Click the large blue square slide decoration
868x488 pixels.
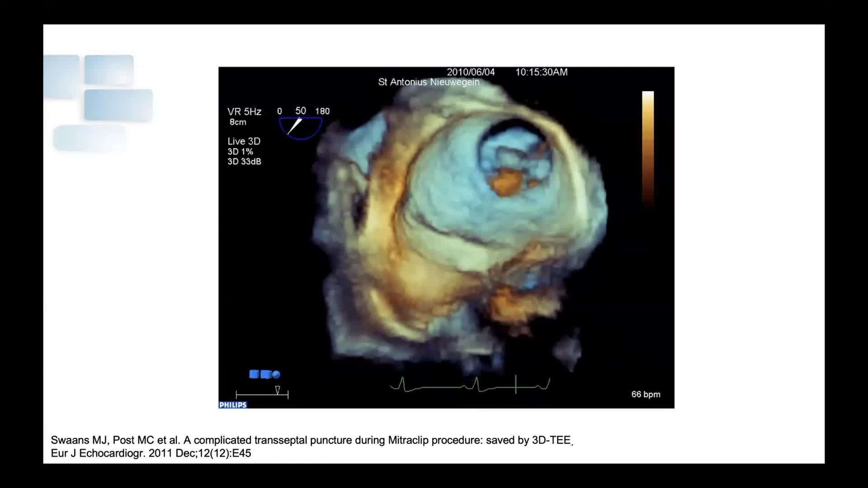click(x=118, y=105)
